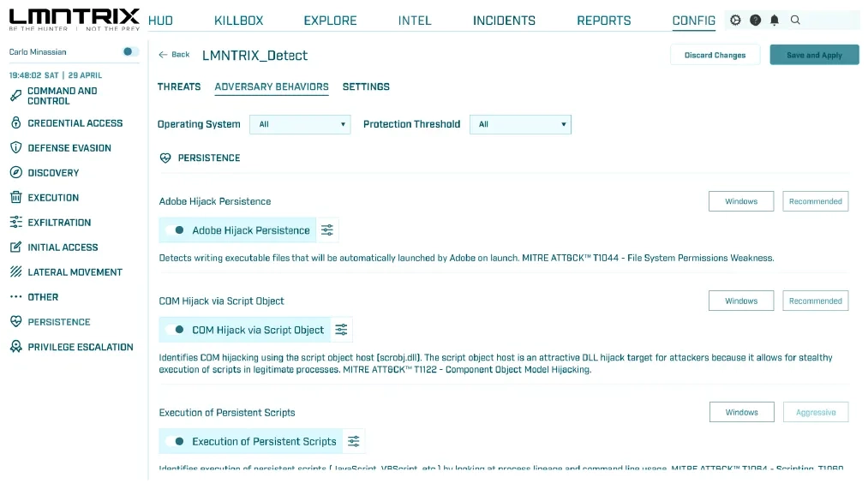Click the Persistence section heading heart icon

coord(165,158)
